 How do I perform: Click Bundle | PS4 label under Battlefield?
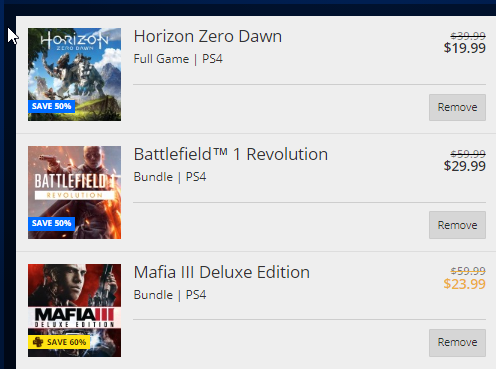(x=170, y=177)
